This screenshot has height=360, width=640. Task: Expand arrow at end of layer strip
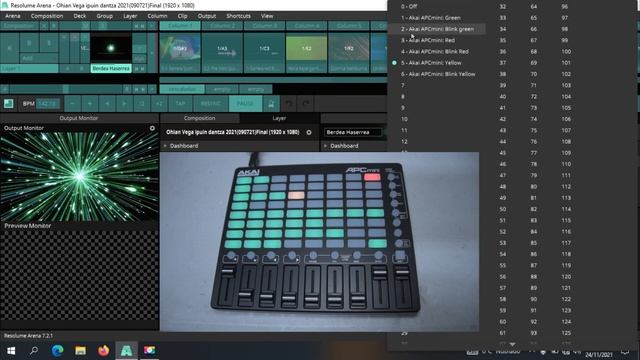(152, 53)
